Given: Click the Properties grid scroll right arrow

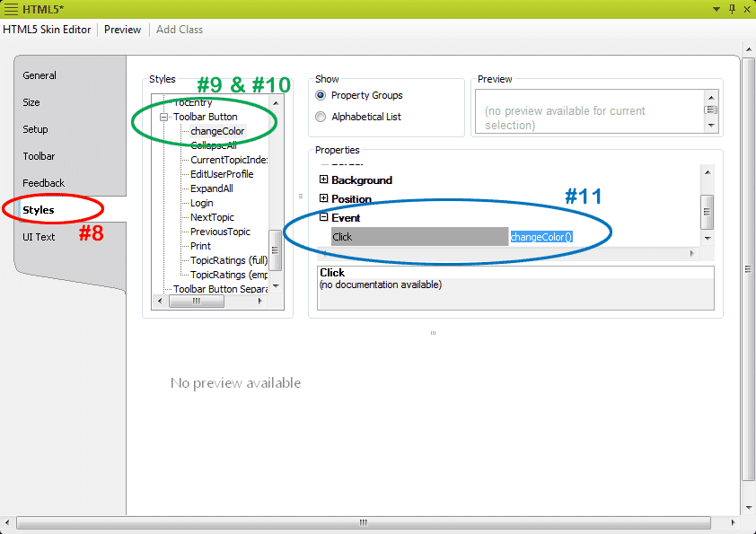Looking at the screenshot, I should click(692, 253).
